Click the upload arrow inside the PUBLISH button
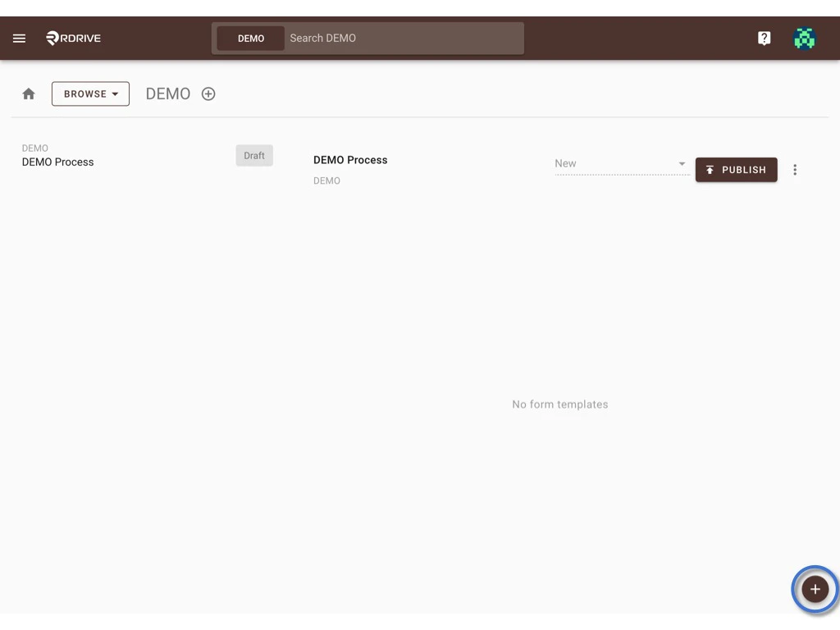This screenshot has width=840, height=630. [x=710, y=169]
